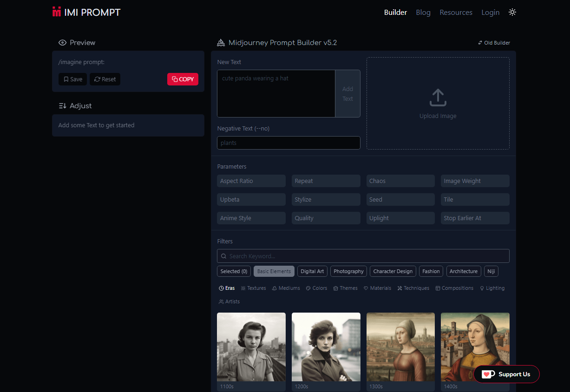Select the Photography filter tab
Screen dimensions: 570x392
348,271
